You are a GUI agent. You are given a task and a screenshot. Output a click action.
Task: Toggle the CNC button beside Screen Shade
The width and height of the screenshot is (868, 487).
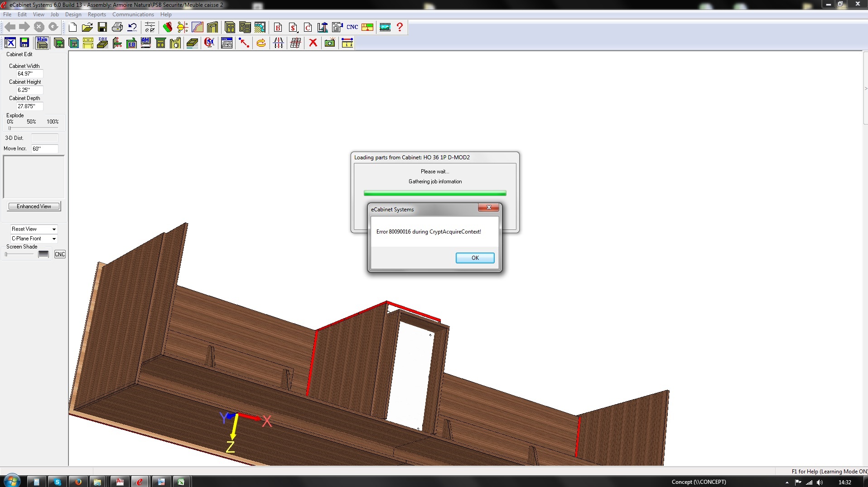coord(60,254)
